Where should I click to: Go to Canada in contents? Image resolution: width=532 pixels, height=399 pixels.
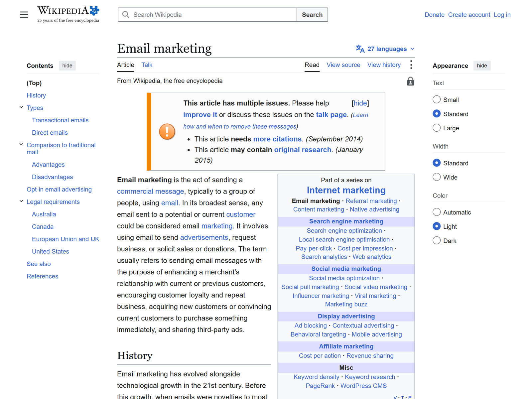coord(43,227)
